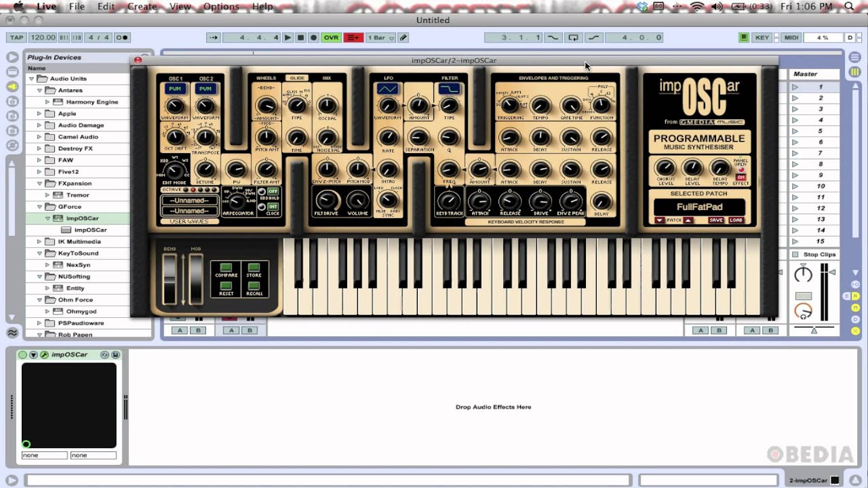Click the VOLUME knob on impOSCar
The height and width of the screenshot is (488, 868).
pos(357,200)
